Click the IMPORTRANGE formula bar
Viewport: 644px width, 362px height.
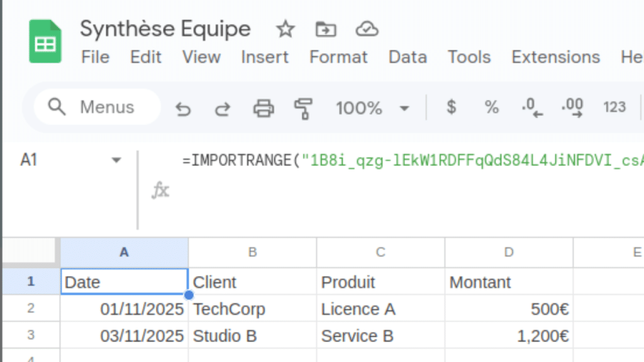point(413,160)
